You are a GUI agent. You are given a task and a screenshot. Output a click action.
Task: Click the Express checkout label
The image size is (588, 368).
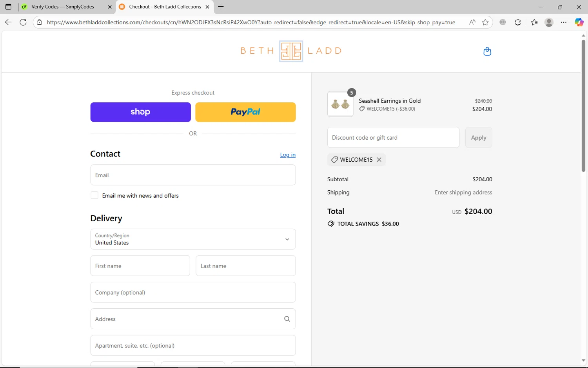tap(193, 93)
